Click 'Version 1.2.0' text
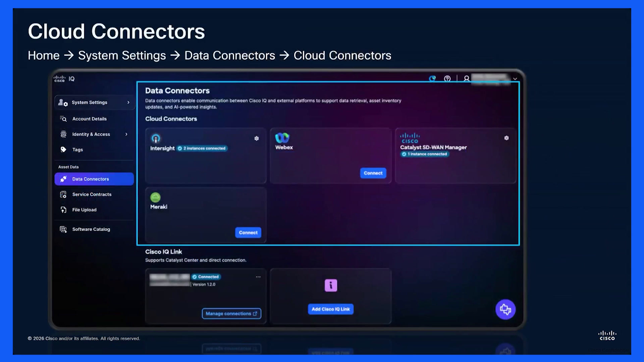Screen dimensions: 644x362 click(x=204, y=284)
